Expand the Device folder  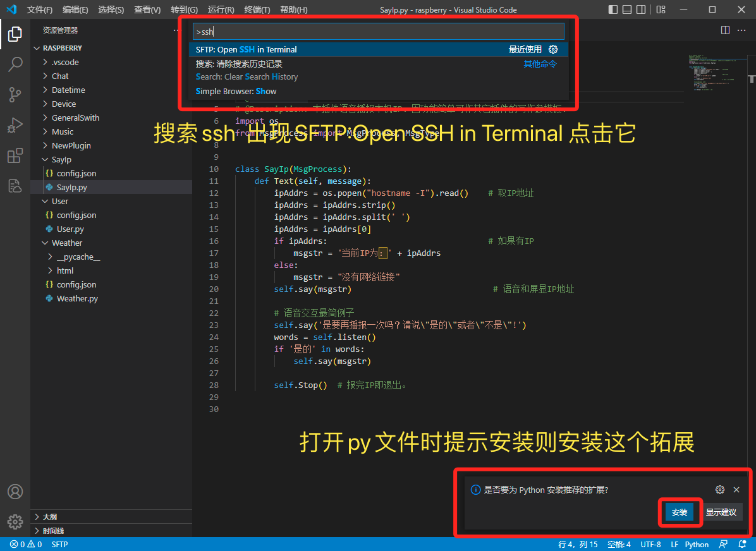(x=111, y=104)
